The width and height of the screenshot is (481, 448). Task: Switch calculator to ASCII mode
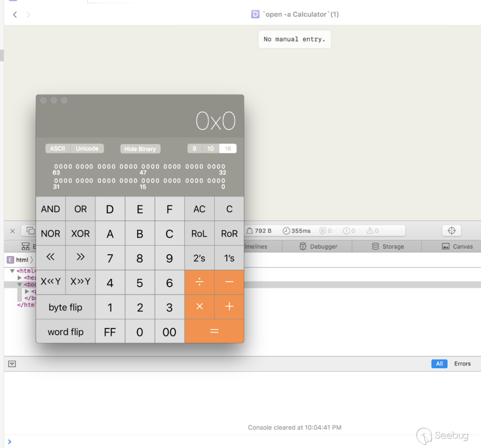57,148
